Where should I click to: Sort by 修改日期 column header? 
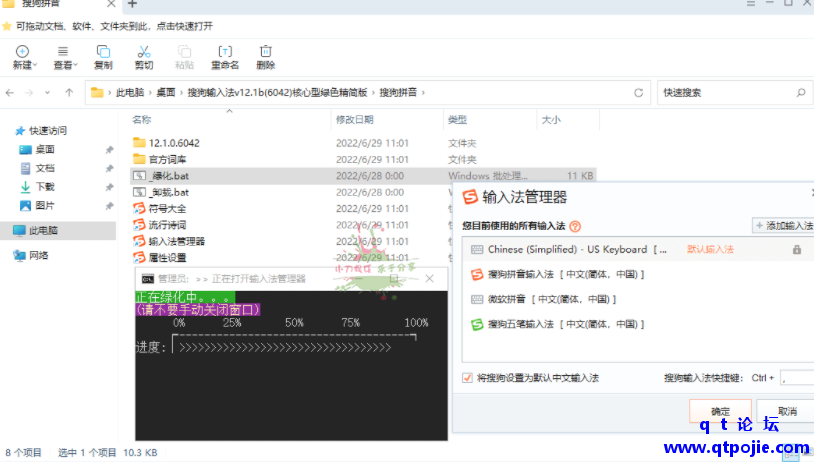point(355,120)
